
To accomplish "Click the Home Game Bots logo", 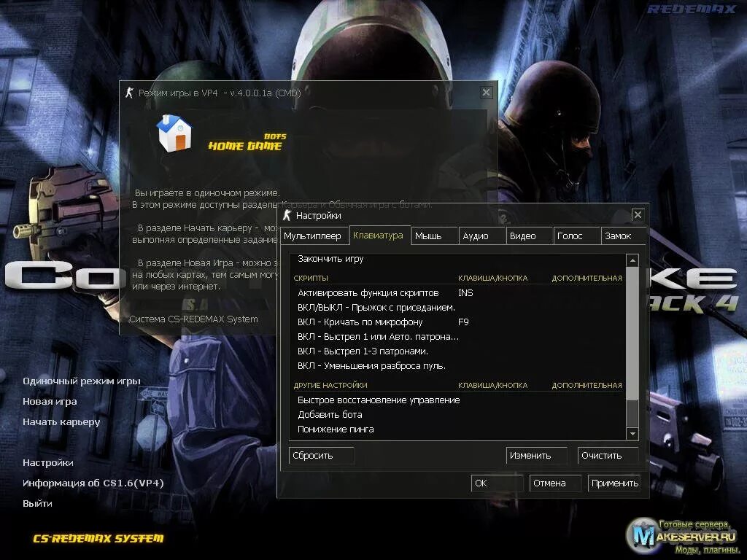I will point(247,142).
